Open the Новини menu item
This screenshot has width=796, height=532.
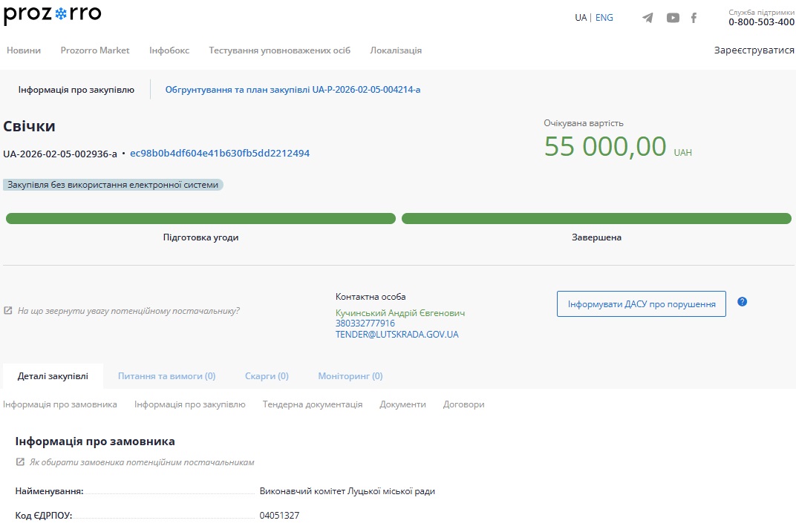(x=24, y=50)
